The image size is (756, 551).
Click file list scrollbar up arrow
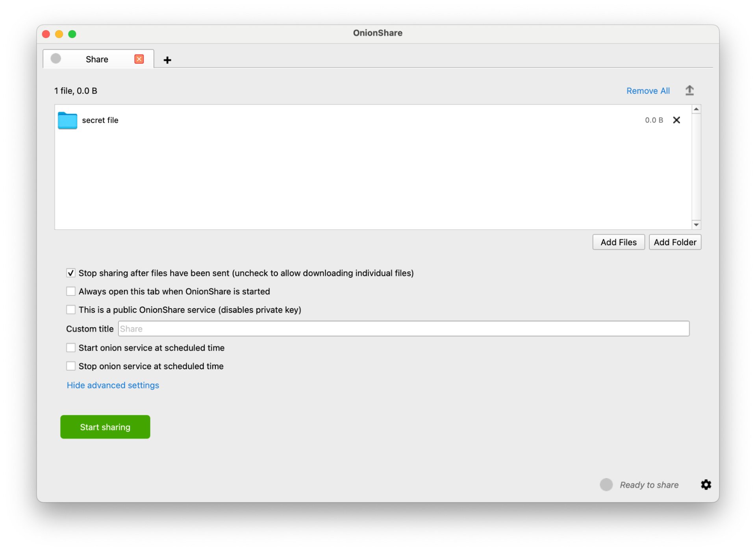[696, 109]
